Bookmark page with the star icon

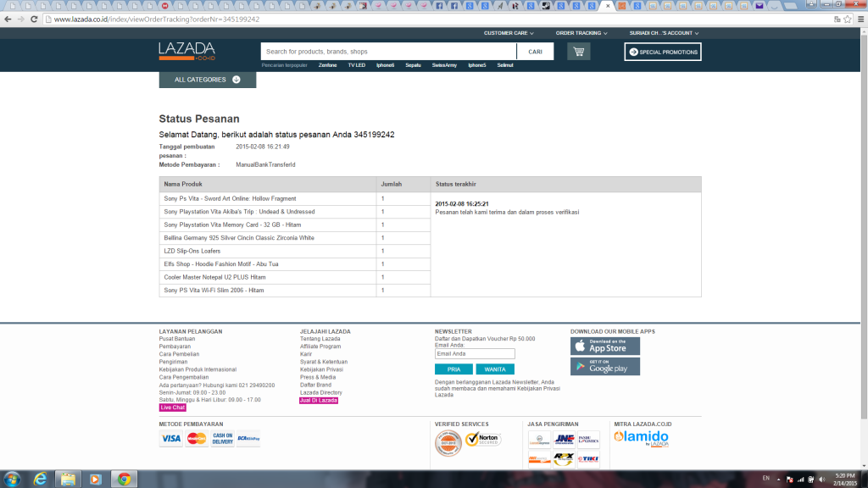(x=848, y=19)
